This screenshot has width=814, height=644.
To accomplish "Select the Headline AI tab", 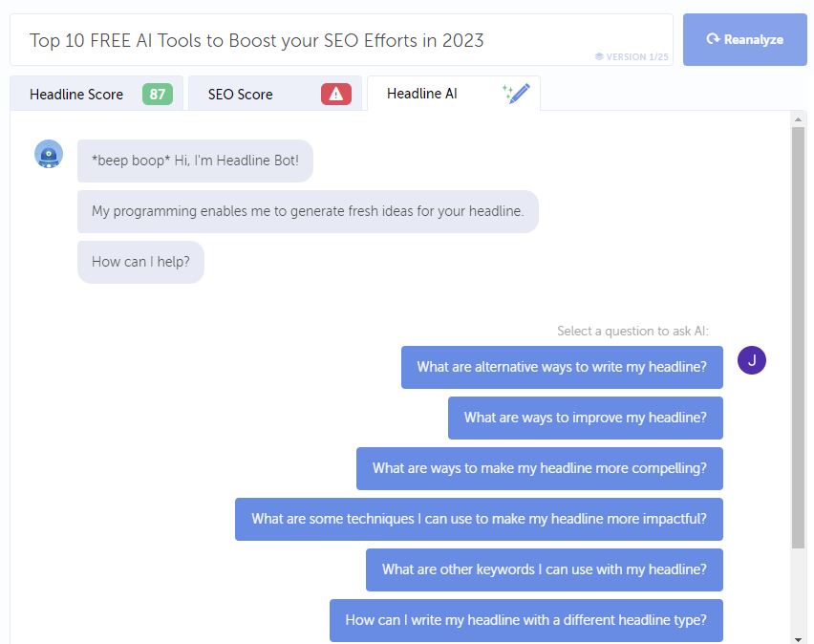I will tap(454, 94).
